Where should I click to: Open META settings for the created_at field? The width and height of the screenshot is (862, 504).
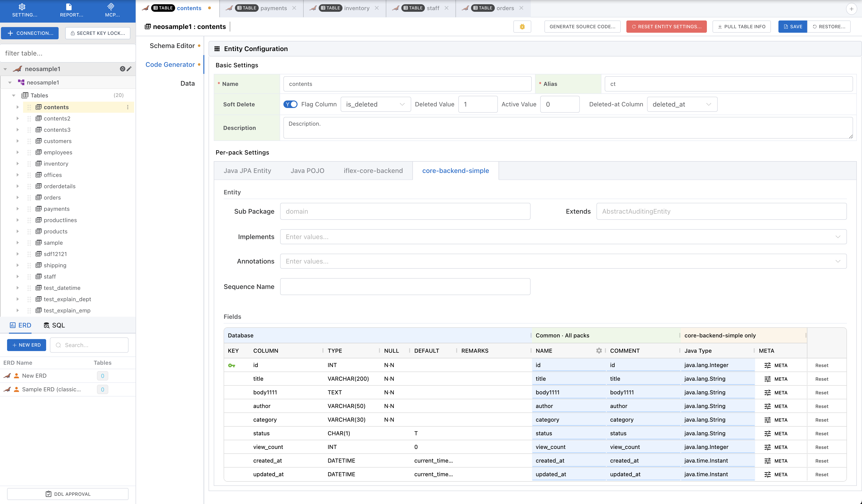776,461
